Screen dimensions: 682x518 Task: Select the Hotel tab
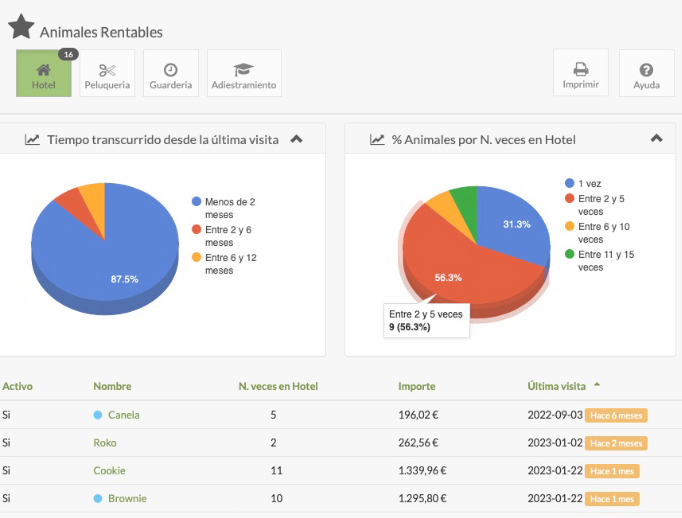[43, 73]
